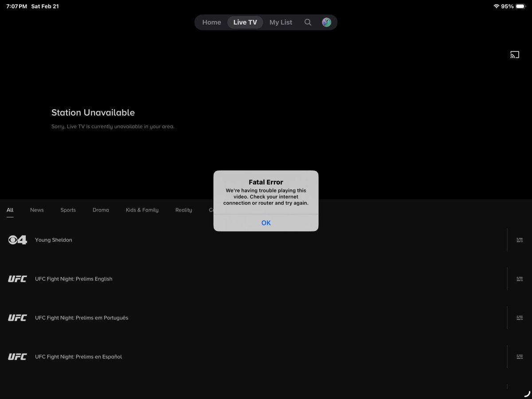Tap UFC logo beside Prelims en Español
This screenshot has width=532, height=399.
click(17, 357)
